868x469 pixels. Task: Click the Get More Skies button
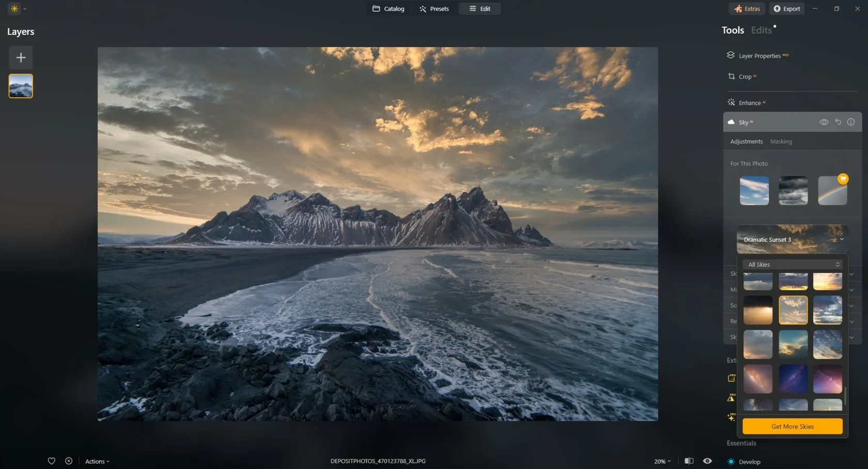[x=792, y=426]
